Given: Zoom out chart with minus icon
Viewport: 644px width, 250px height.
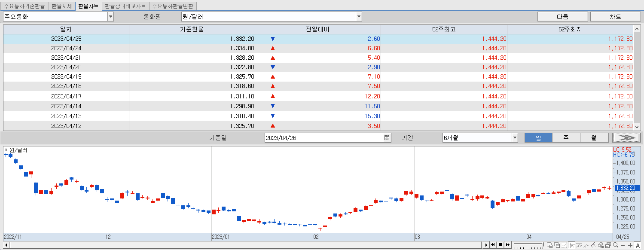Looking at the screenshot, I should pyautogui.click(x=623, y=245).
